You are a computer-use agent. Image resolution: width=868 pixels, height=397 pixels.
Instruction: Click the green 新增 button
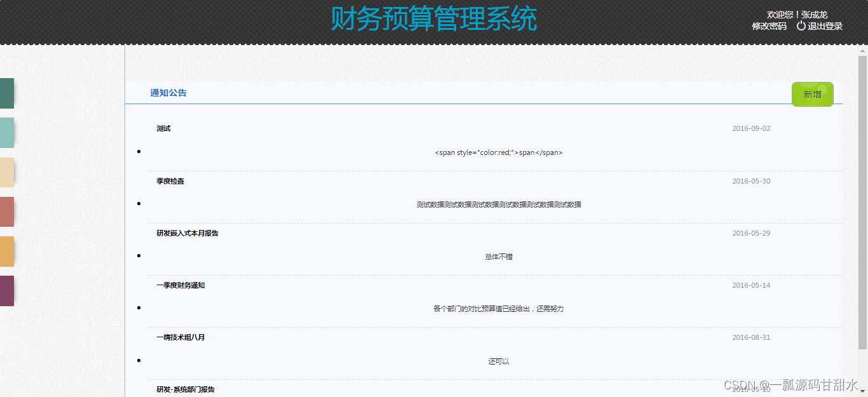[812, 93]
